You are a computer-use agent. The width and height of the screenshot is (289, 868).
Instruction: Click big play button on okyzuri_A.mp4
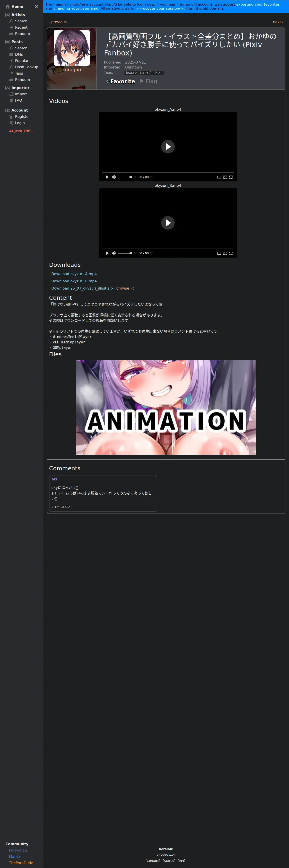(x=168, y=146)
